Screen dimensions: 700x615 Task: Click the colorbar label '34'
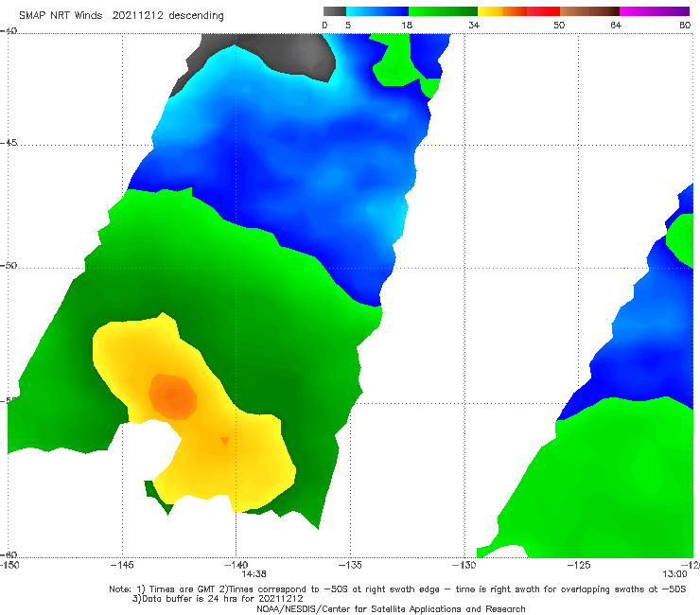pyautogui.click(x=474, y=26)
